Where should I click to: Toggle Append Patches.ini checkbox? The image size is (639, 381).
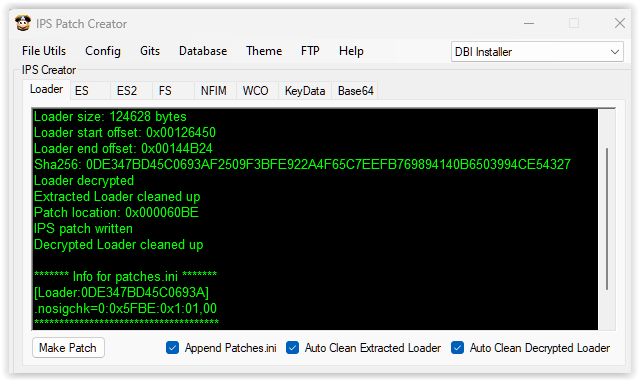point(172,348)
